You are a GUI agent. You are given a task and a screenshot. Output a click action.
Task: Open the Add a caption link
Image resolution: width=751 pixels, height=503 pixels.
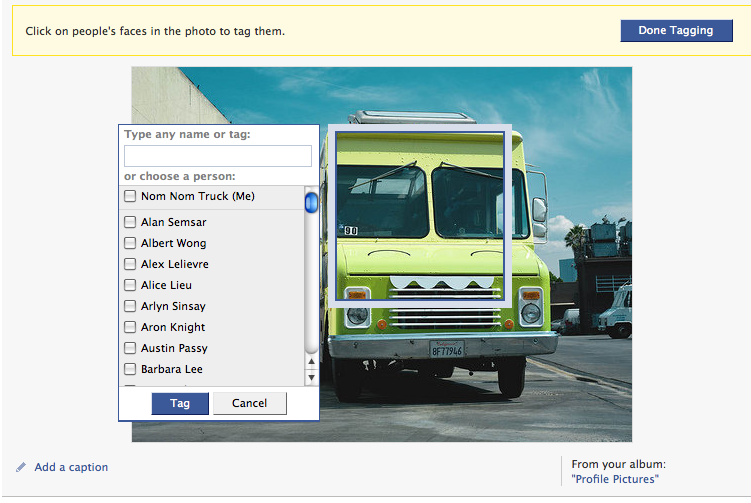pos(71,467)
